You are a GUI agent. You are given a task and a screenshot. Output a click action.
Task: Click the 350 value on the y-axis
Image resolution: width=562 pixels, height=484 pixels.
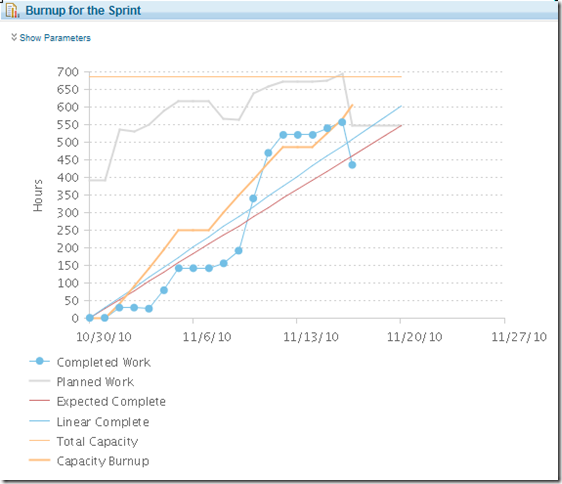[x=68, y=195]
